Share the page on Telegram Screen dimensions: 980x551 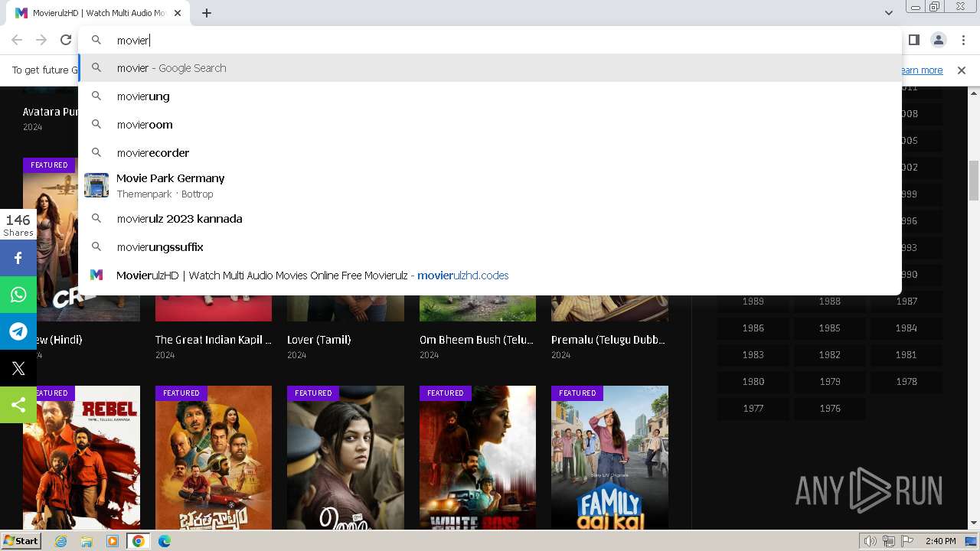click(x=18, y=331)
